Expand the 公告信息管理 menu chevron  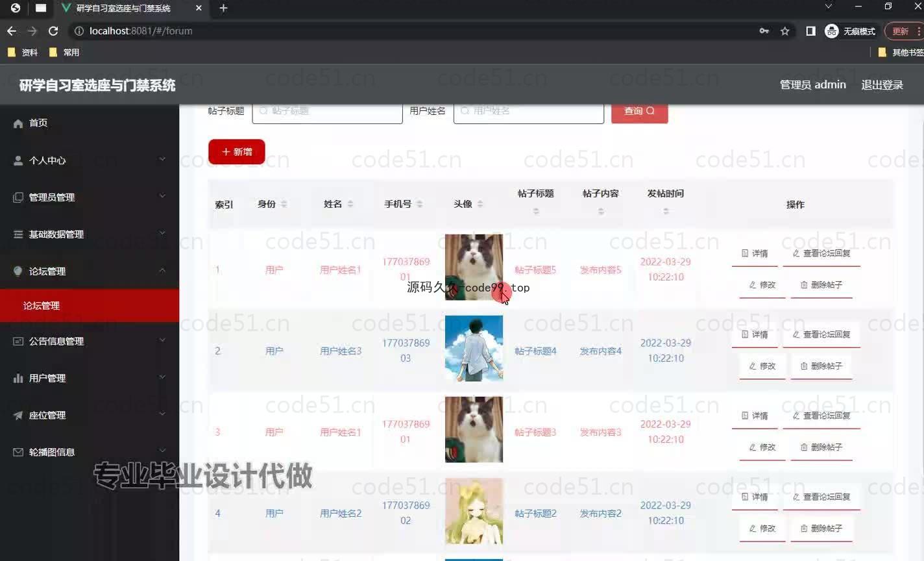[162, 340]
